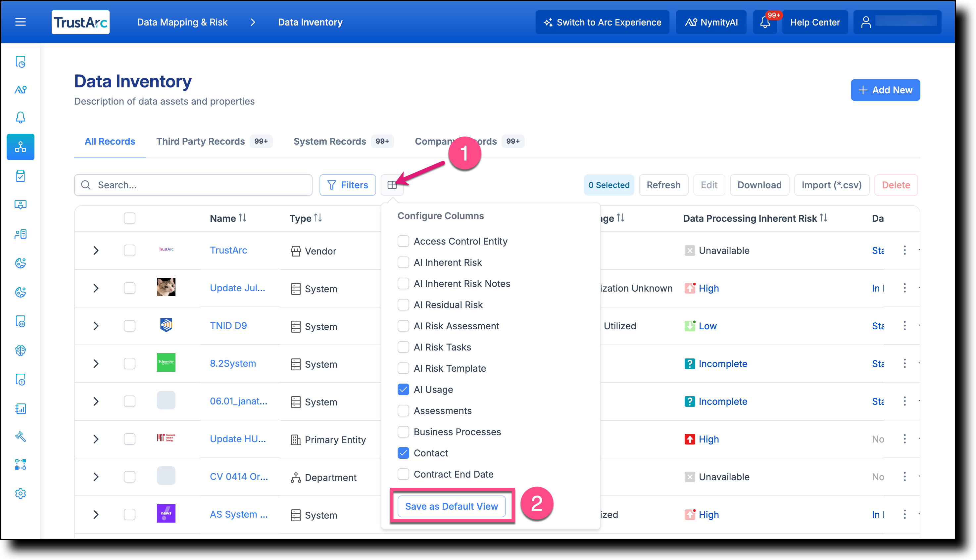Open row actions menu for CV 0414 row
This screenshot has width=976, height=560.
tap(904, 477)
